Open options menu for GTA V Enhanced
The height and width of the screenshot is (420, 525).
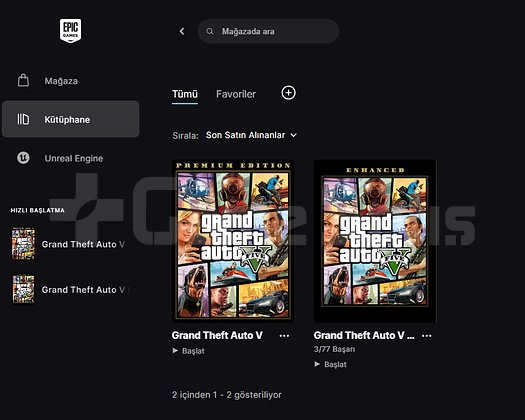tap(427, 336)
